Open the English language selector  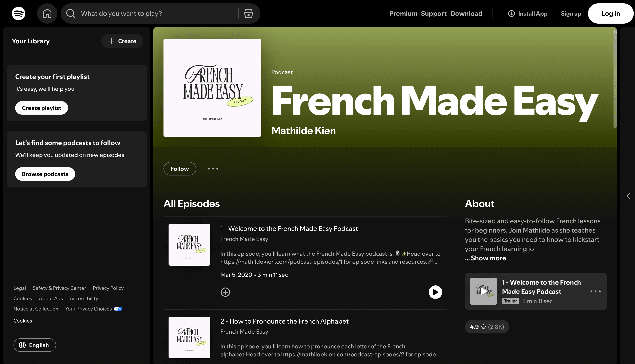[35, 345]
